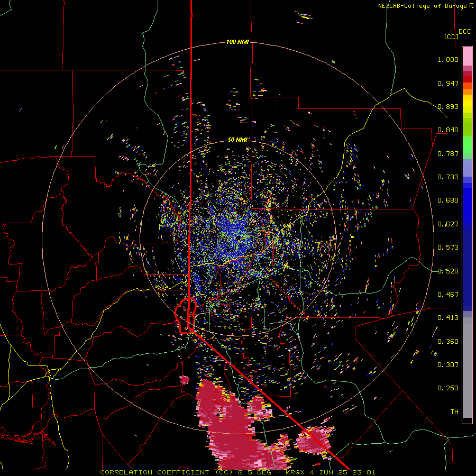476x476 pixels.
Task: Select the 0.733 scale value
Action: 448,177
